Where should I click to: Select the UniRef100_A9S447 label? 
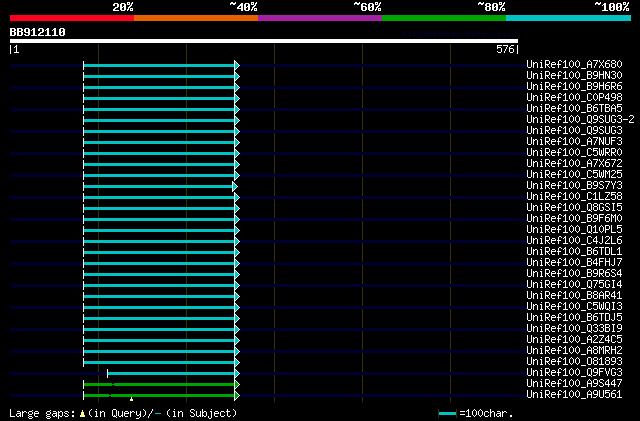coord(574,384)
